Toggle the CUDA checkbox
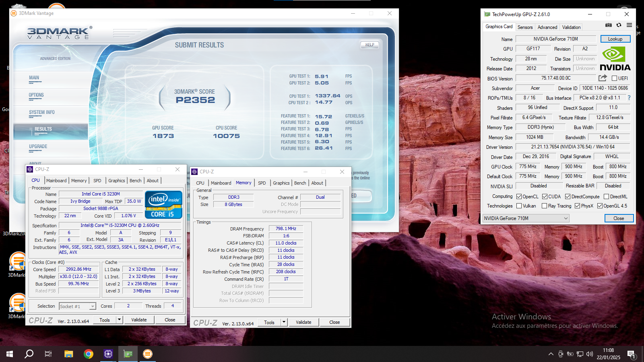This screenshot has height=362, width=644. [x=545, y=197]
